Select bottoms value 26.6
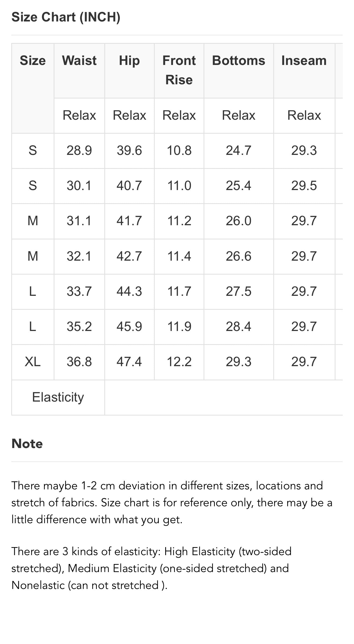 (238, 256)
